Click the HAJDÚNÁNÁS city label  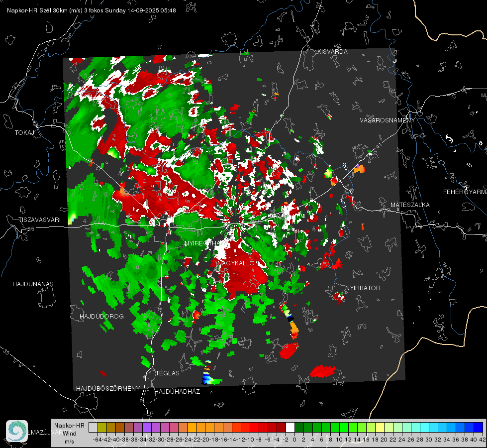[x=33, y=284]
